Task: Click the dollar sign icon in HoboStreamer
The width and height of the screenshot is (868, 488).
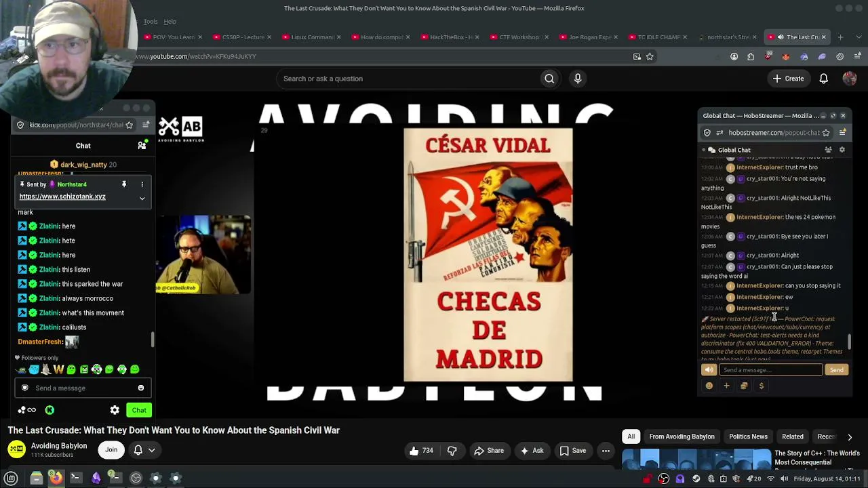Action: [761, 386]
